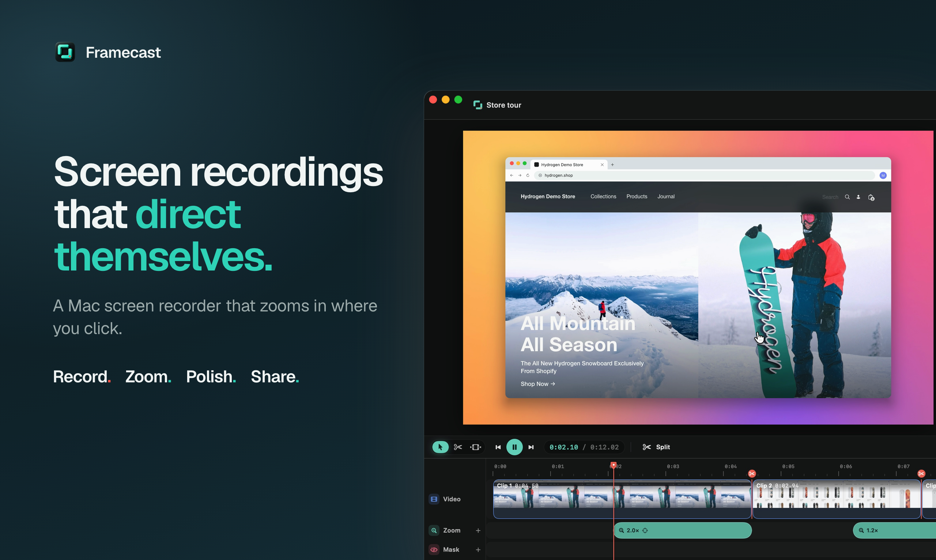Add a new mask with plus button
936x560 pixels.
coord(478,550)
